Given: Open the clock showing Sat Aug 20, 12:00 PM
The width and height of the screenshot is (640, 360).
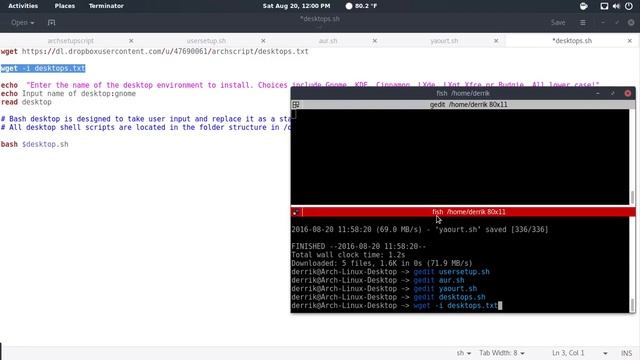Looking at the screenshot, I should (x=296, y=6).
